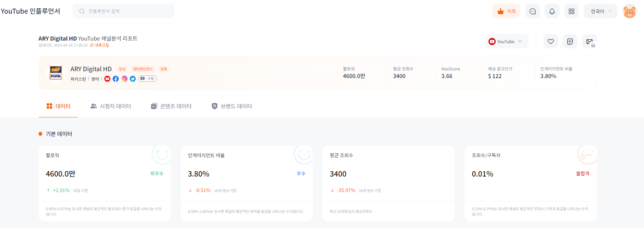Open the apps grid icon
The image size is (644, 228).
click(x=571, y=11)
